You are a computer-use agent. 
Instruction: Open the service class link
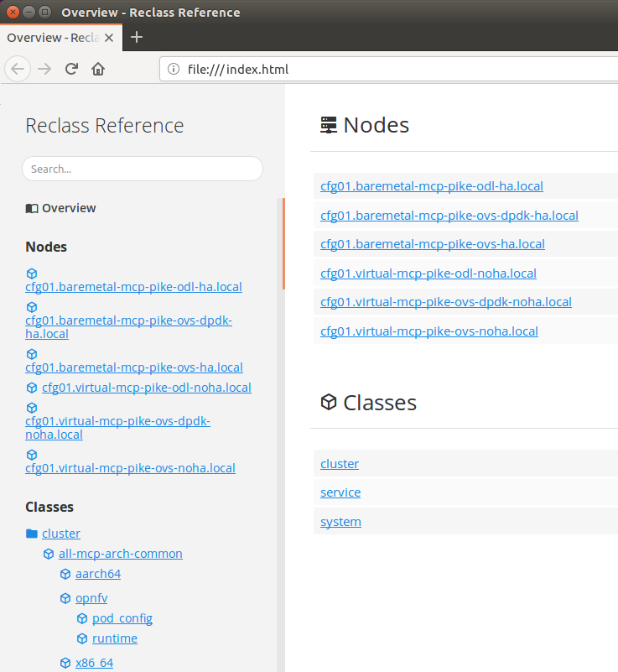click(340, 492)
